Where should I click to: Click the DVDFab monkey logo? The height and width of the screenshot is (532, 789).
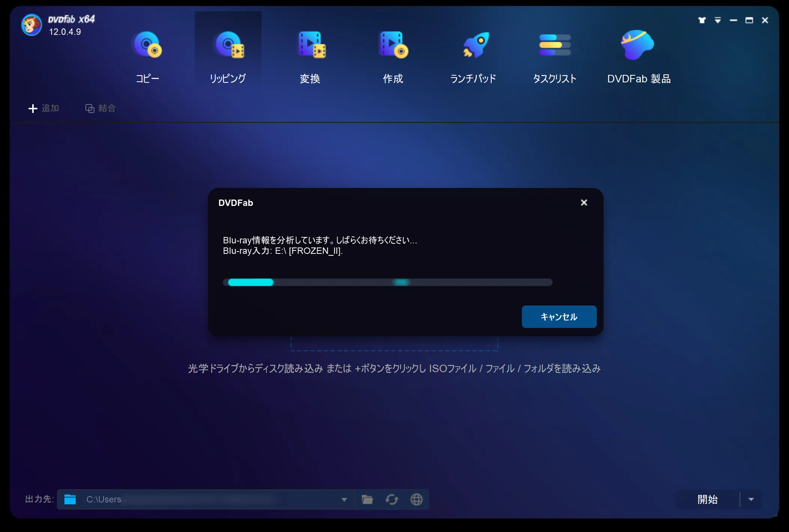pyautogui.click(x=31, y=25)
